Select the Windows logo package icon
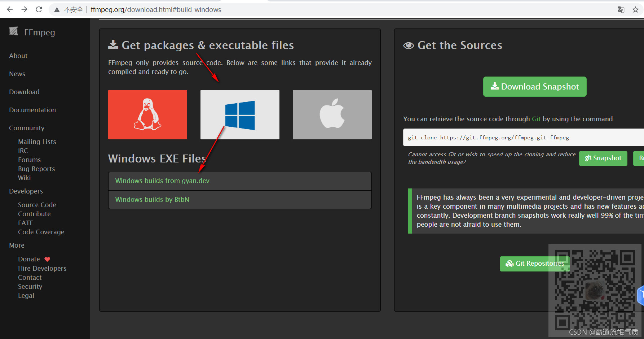The image size is (644, 339). tap(239, 114)
